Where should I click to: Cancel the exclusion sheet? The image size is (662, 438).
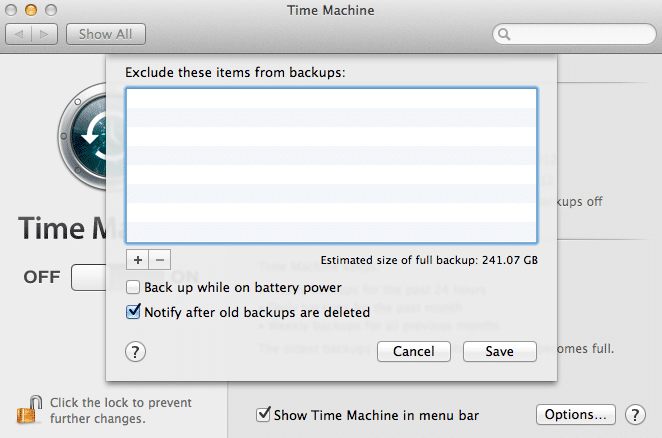pos(414,351)
